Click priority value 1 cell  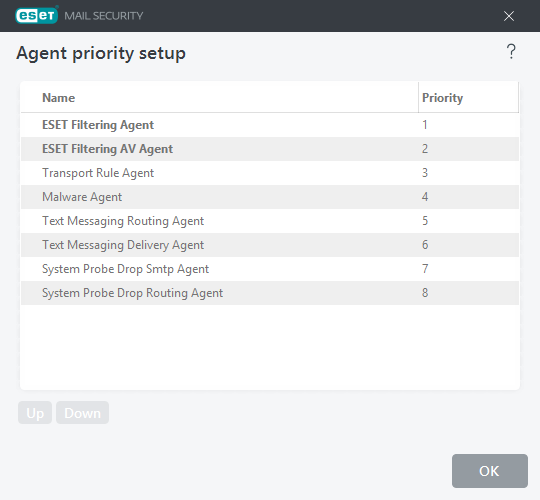tap(468, 125)
